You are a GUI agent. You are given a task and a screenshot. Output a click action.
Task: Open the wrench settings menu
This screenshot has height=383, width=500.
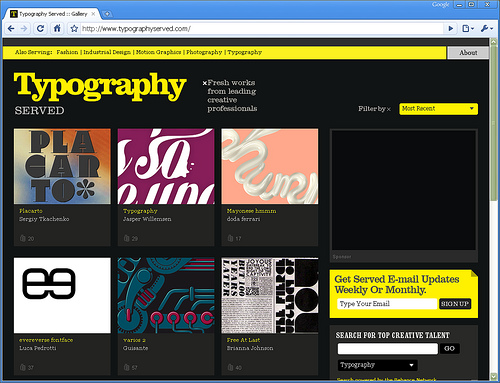(487, 29)
